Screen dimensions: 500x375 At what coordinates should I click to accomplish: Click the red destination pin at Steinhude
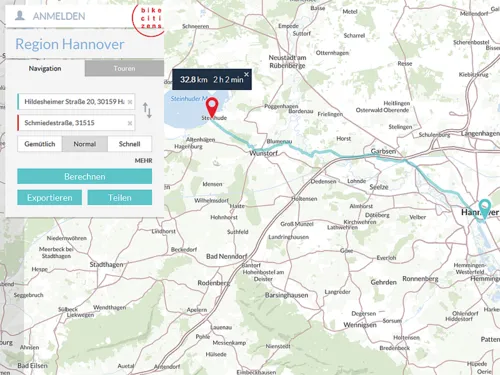[212, 107]
